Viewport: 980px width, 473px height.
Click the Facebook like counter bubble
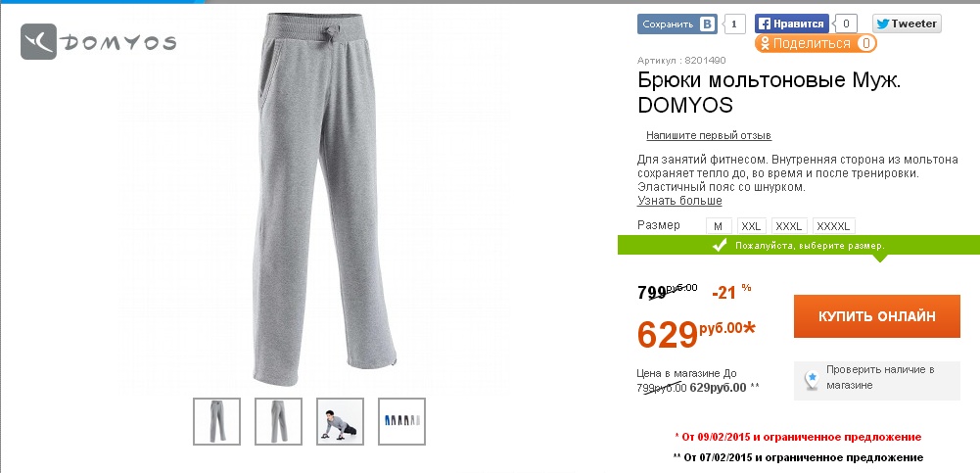tap(846, 24)
